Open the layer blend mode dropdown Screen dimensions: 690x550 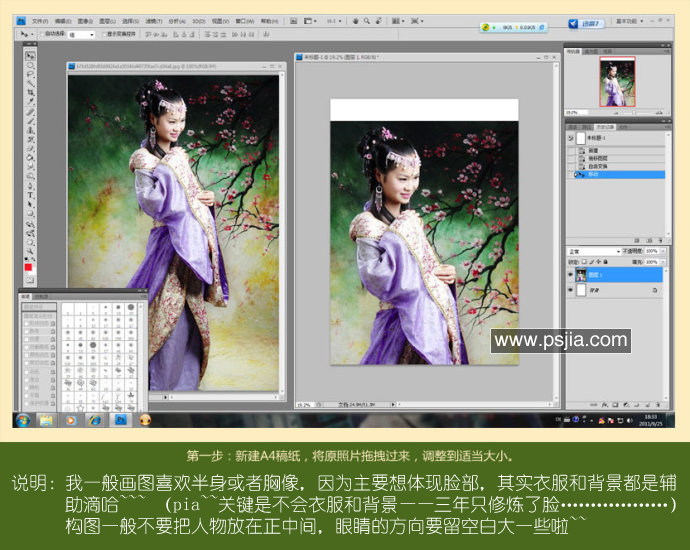click(x=594, y=251)
